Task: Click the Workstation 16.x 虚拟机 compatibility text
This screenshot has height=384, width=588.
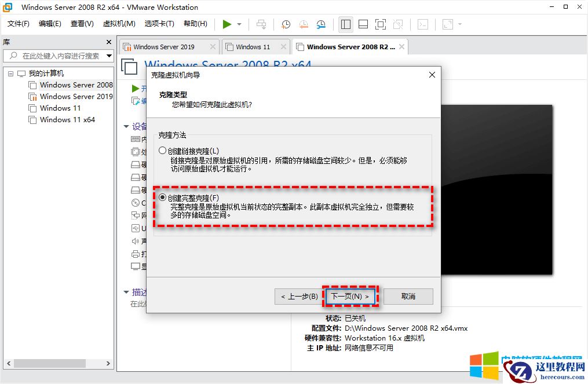Action: pos(385,338)
